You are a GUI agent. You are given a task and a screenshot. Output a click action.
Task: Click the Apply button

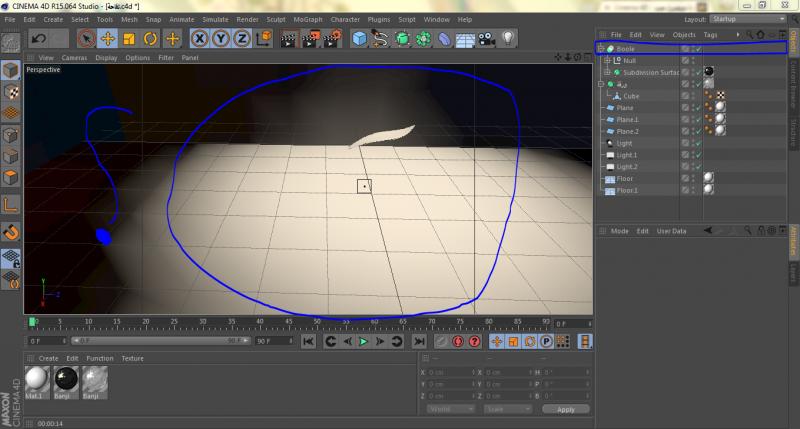pyautogui.click(x=566, y=409)
